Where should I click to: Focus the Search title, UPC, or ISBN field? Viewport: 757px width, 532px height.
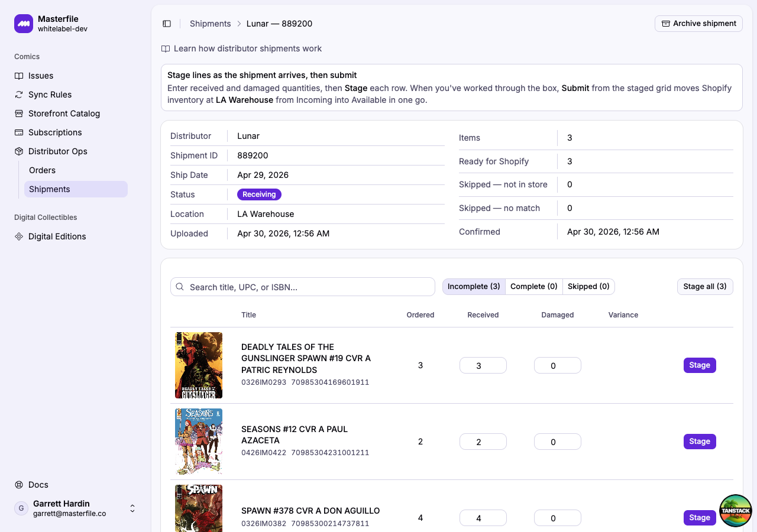pyautogui.click(x=303, y=287)
